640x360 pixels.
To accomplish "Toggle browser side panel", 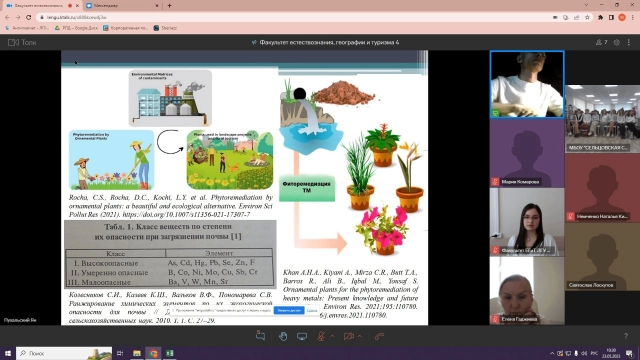I will [x=611, y=18].
